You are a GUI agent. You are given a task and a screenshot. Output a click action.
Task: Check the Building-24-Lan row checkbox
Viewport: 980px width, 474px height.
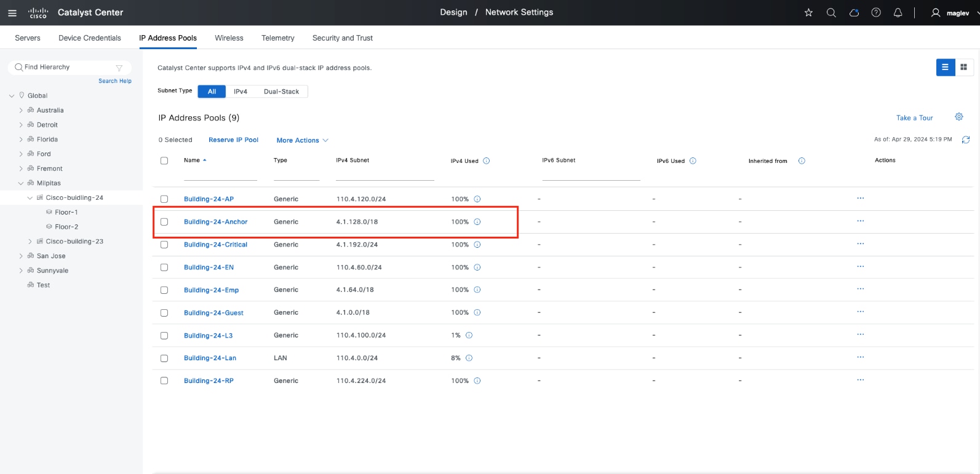coord(164,358)
